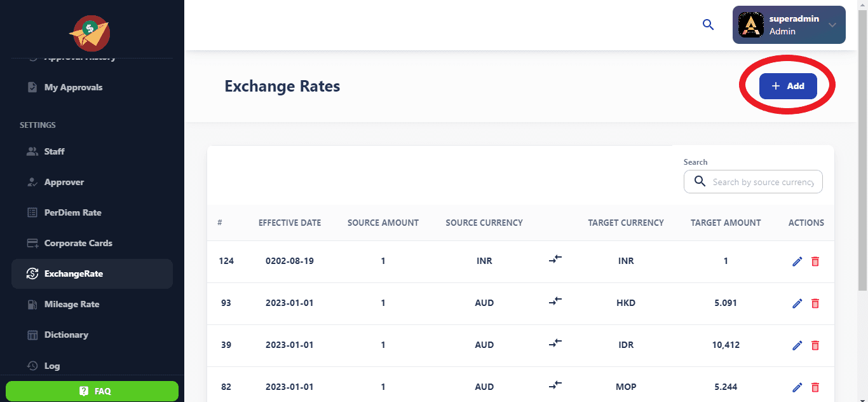Edit the INR to INR exchange rate
The image size is (868, 402).
(797, 261)
